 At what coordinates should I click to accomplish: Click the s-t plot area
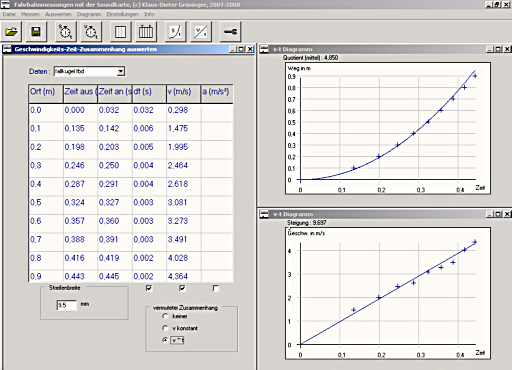pyautogui.click(x=388, y=128)
